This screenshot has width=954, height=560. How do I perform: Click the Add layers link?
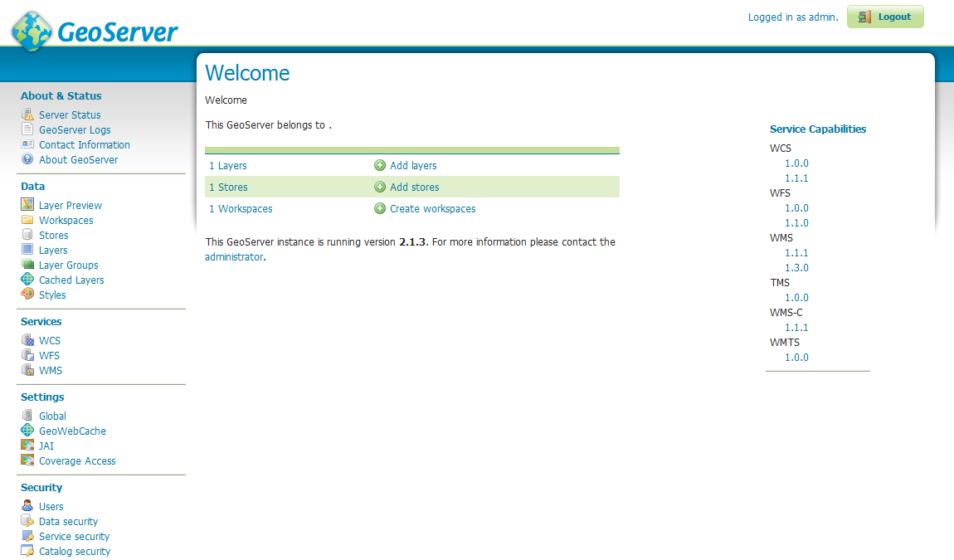coord(413,166)
